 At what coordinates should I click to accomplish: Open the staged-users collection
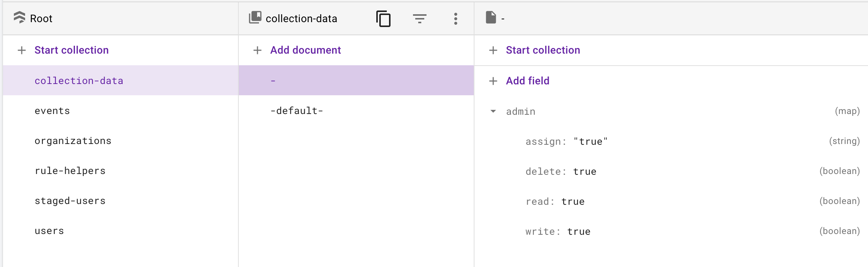(70, 201)
